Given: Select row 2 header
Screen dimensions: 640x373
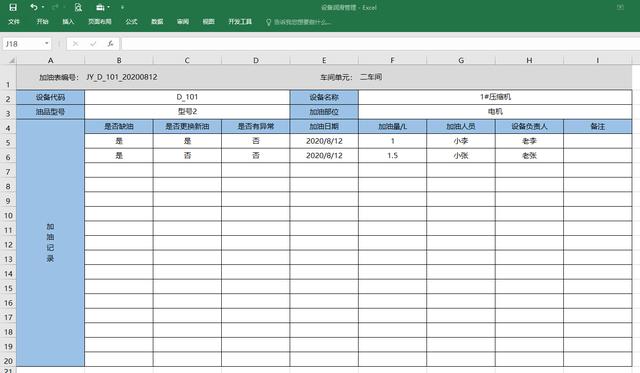Looking at the screenshot, I should 8,98.
